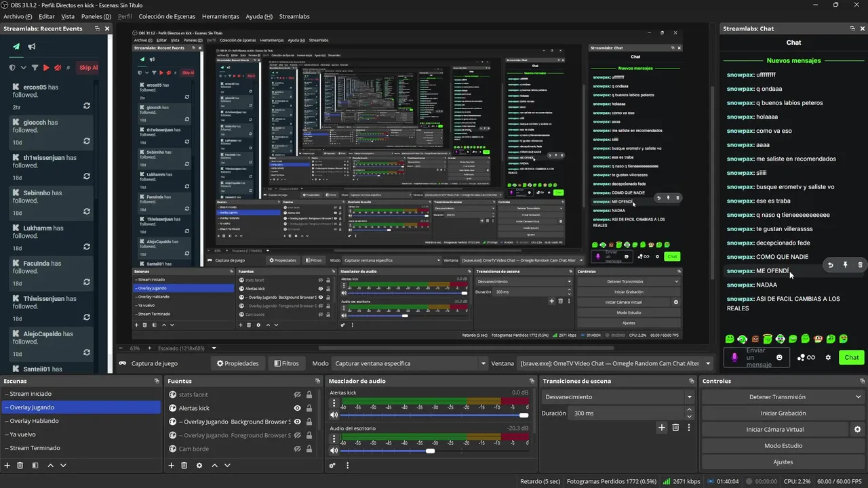Click the funnel filter icon in Recent Events
The height and width of the screenshot is (488, 868).
point(35,68)
